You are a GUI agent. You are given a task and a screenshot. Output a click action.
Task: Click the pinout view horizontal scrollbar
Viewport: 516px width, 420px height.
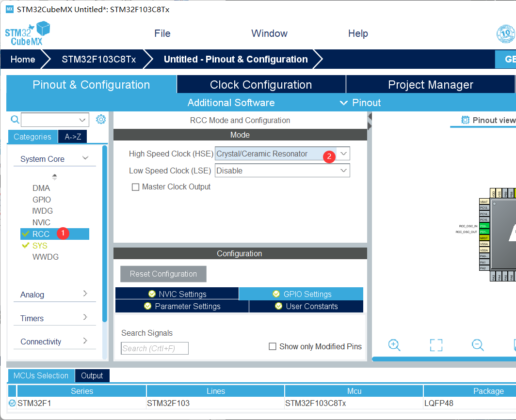(x=444, y=359)
